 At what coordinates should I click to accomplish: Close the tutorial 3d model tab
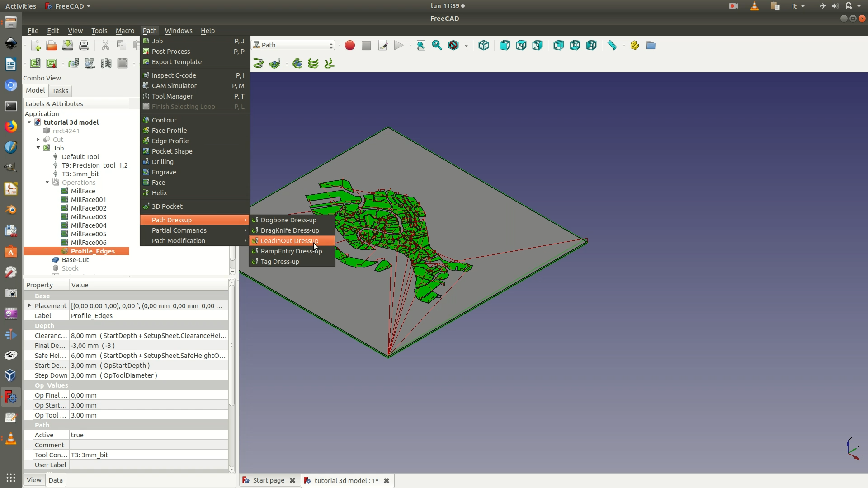pos(387,481)
